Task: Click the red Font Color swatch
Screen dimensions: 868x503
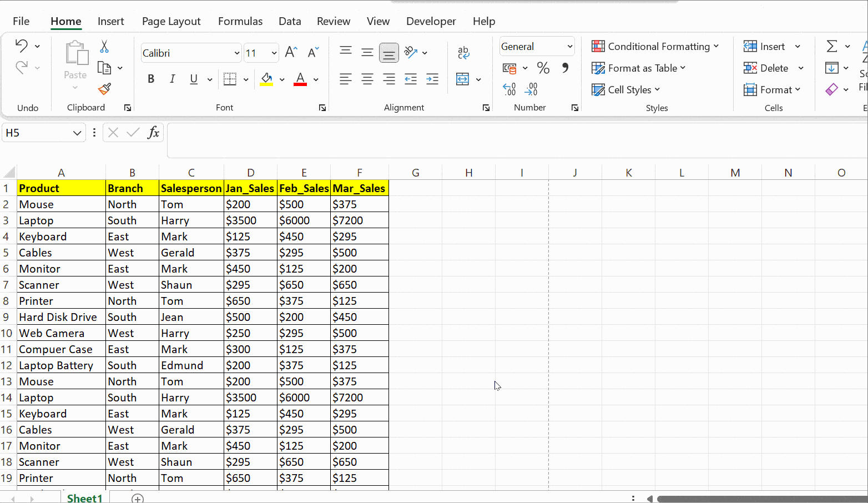Action: pyautogui.click(x=300, y=79)
